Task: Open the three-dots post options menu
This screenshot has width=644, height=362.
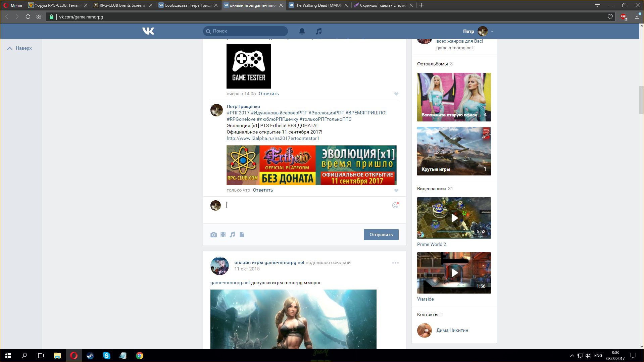Action: [x=395, y=263]
